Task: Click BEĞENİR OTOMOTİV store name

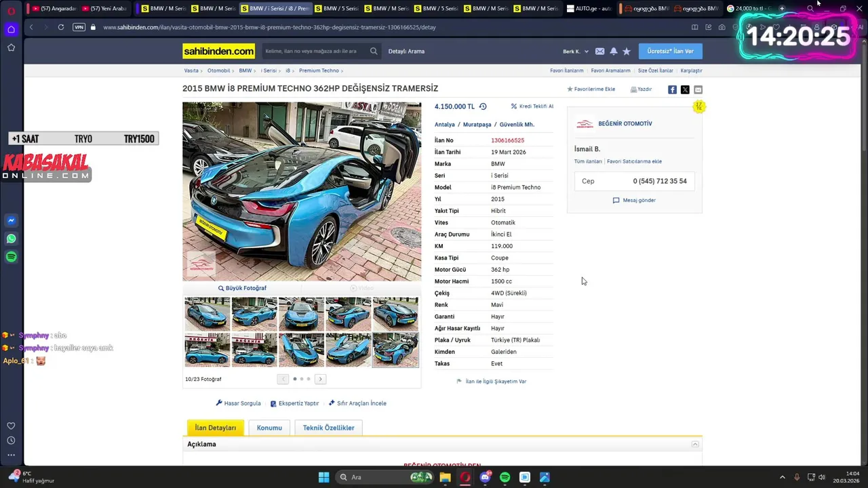Action: click(x=625, y=123)
